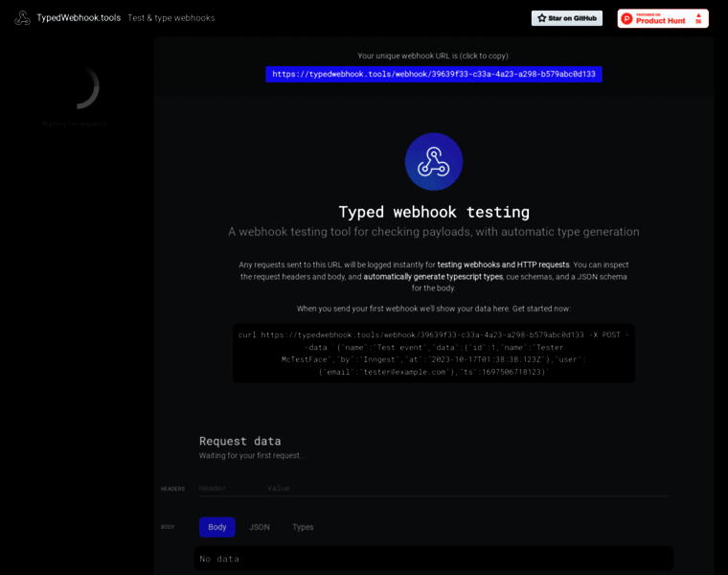Click the blue webhook circle icon

click(434, 162)
